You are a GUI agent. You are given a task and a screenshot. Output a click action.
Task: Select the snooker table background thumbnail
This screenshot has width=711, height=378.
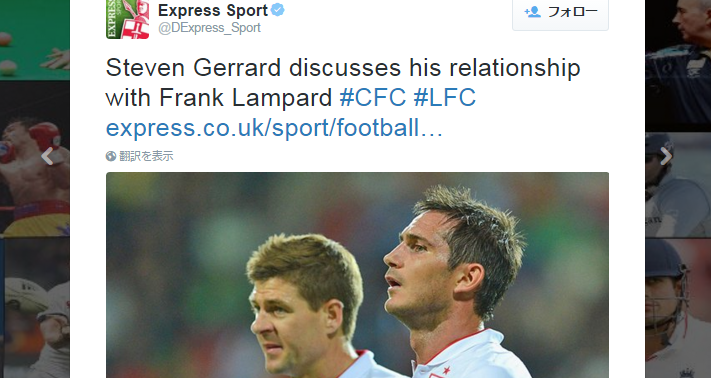coord(35,40)
